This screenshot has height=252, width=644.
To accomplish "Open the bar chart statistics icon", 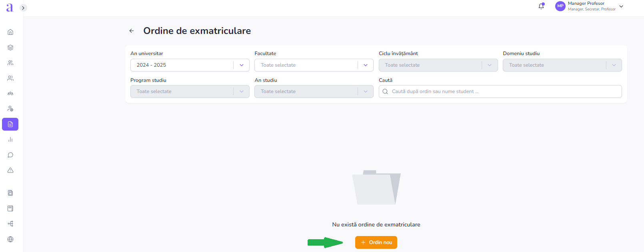I will (10, 140).
